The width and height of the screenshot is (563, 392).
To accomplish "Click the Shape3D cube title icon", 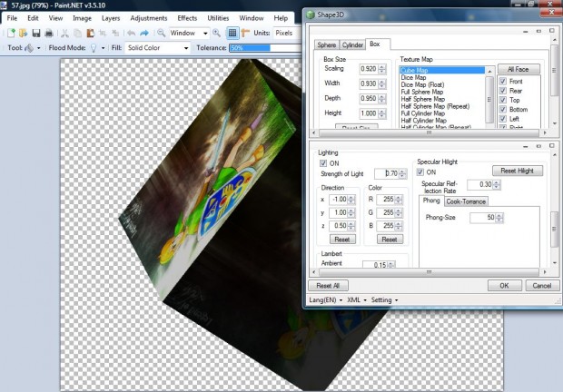I will pos(311,15).
